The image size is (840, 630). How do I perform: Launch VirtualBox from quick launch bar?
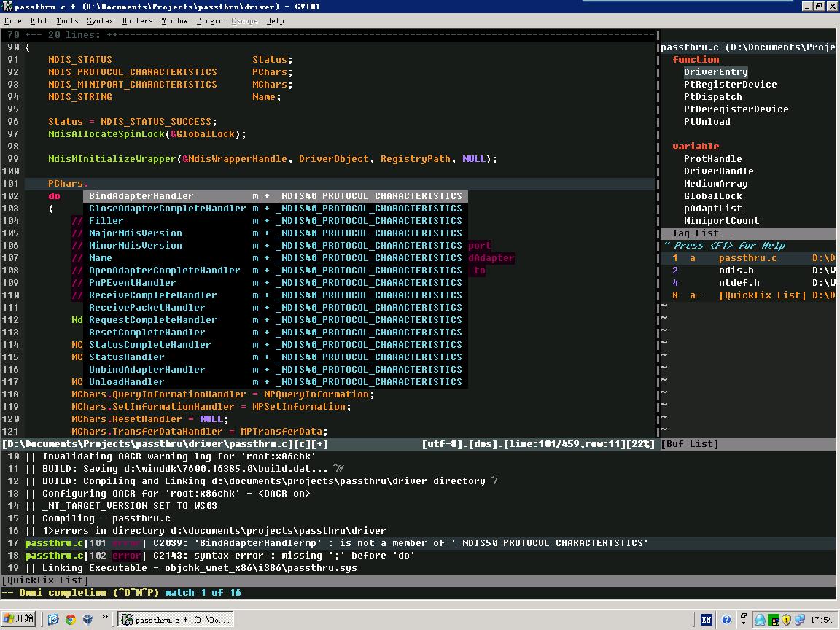pyautogui.click(x=87, y=619)
